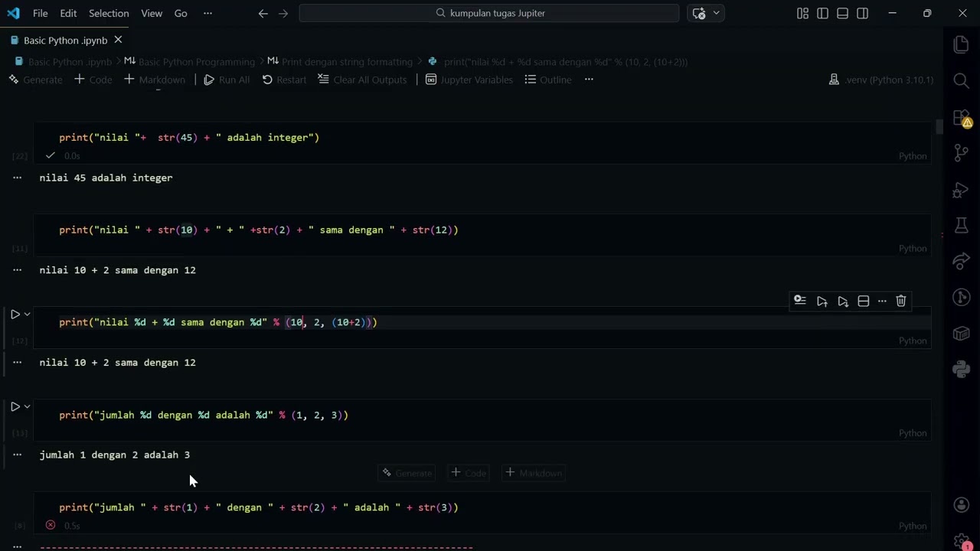Image resolution: width=980 pixels, height=551 pixels.
Task: Click the VS Code logo icon
Action: (x=13, y=13)
